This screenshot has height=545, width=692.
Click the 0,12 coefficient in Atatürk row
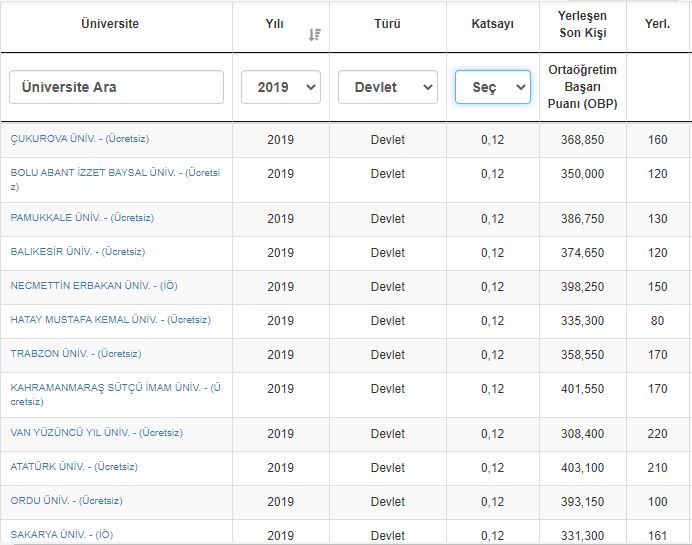coord(493,468)
